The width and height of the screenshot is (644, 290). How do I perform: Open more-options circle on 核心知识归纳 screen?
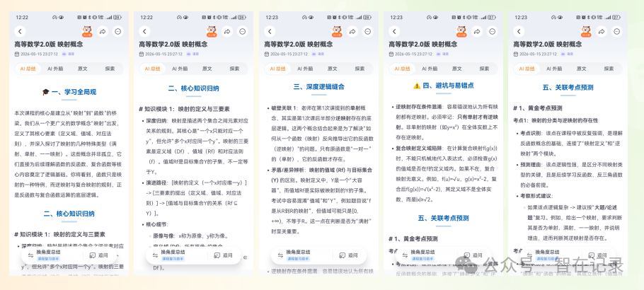click(242, 31)
